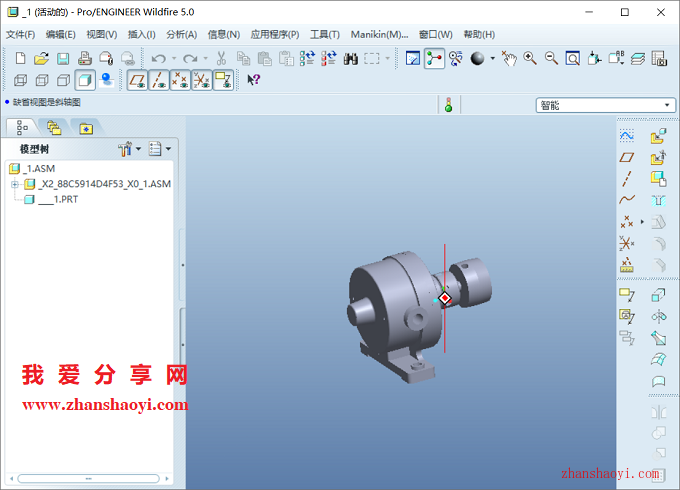Click scroll right arrow of model tree

pyautogui.click(x=167, y=479)
